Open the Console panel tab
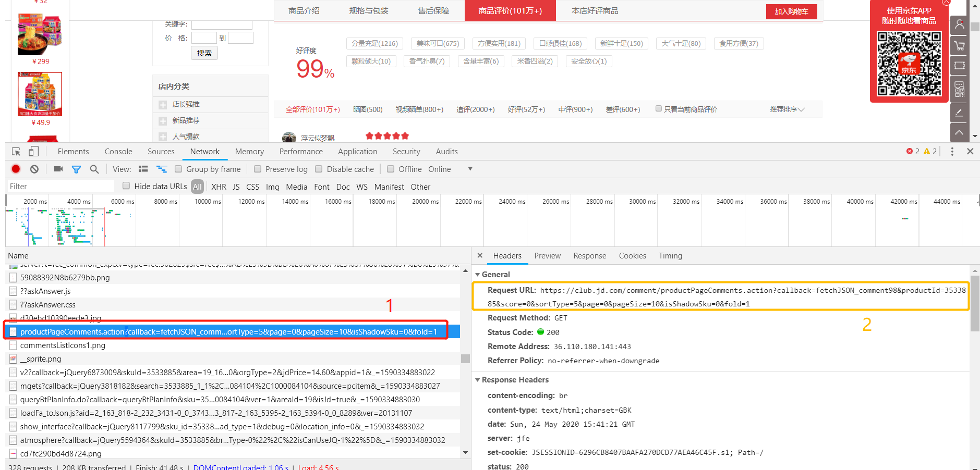This screenshot has height=470, width=980. (118, 152)
